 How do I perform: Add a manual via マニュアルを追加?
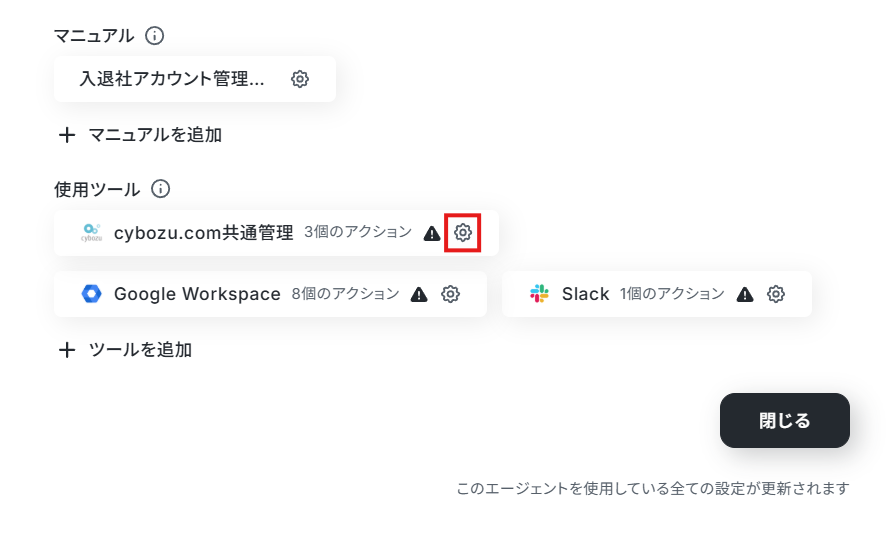[x=140, y=135]
